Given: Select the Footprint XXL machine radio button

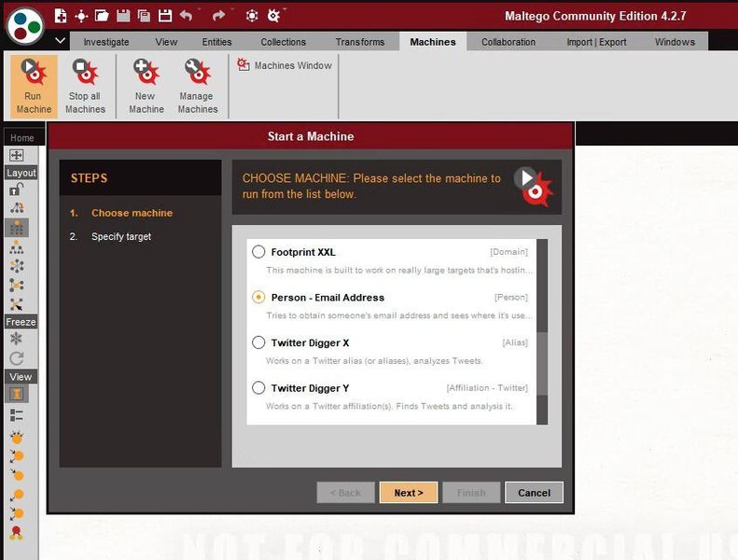Looking at the screenshot, I should 258,251.
